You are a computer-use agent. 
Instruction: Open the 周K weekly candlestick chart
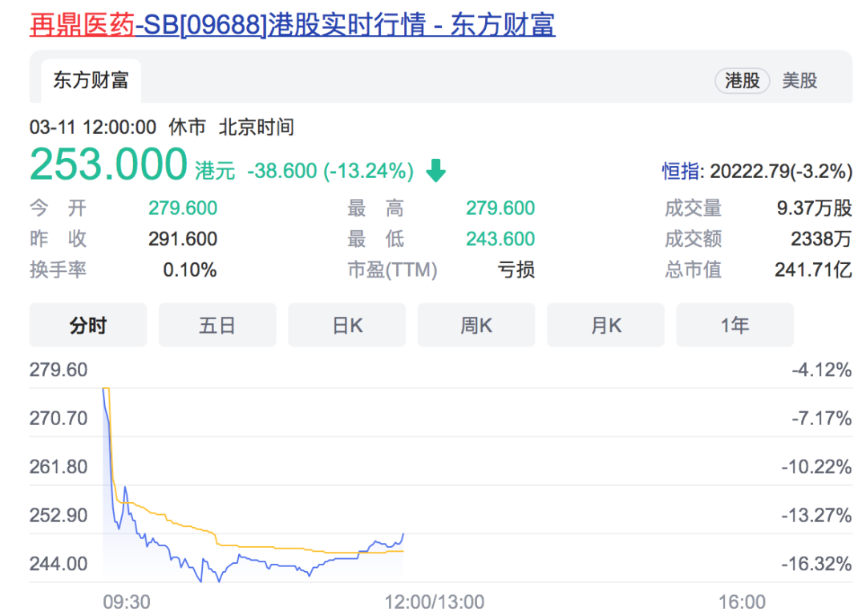click(476, 325)
